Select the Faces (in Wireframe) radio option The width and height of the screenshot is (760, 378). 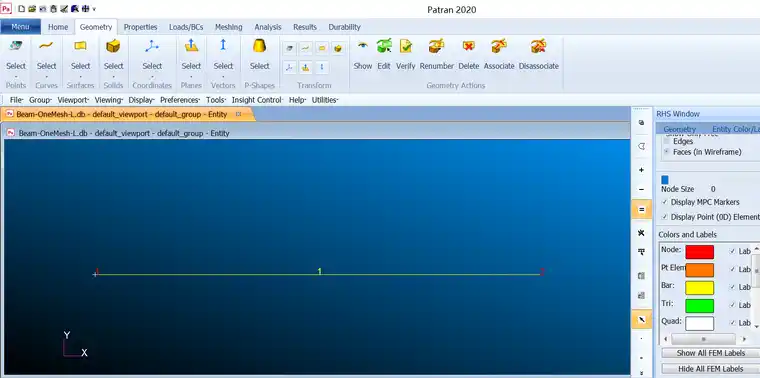coord(667,152)
